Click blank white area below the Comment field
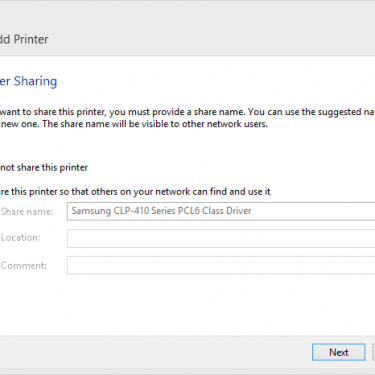 click(187, 305)
